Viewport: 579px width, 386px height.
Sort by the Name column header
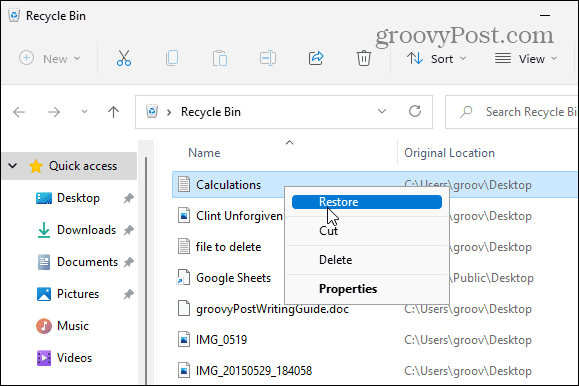coord(204,153)
